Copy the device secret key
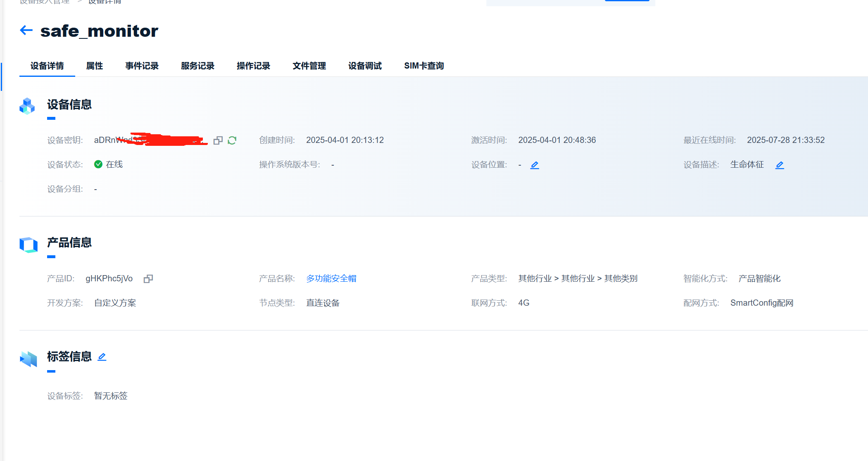Viewport: 868px width, 461px height. (x=218, y=140)
